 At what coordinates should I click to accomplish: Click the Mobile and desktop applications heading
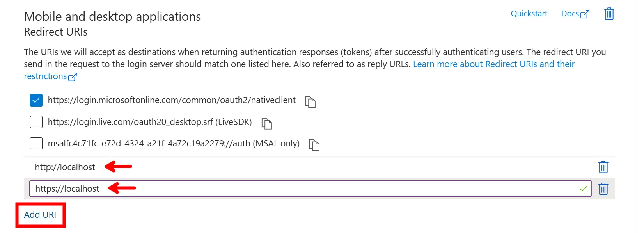[112, 16]
